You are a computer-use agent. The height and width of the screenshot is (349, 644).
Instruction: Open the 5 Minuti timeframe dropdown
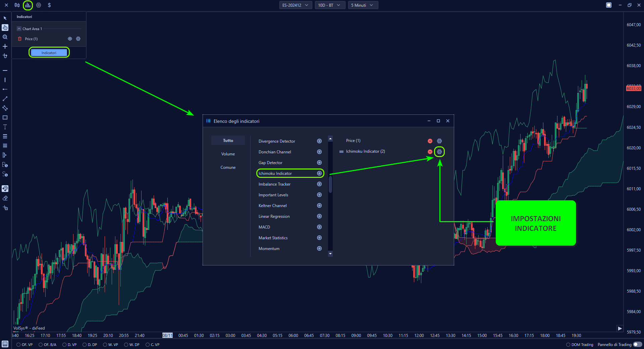pos(363,5)
